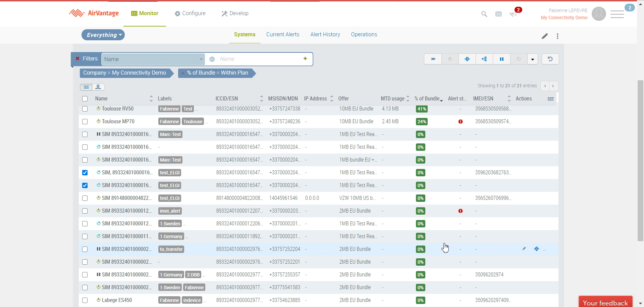Tick the Labege ES450 row checkbox
This screenshot has height=307, width=644.
pyautogui.click(x=85, y=300)
